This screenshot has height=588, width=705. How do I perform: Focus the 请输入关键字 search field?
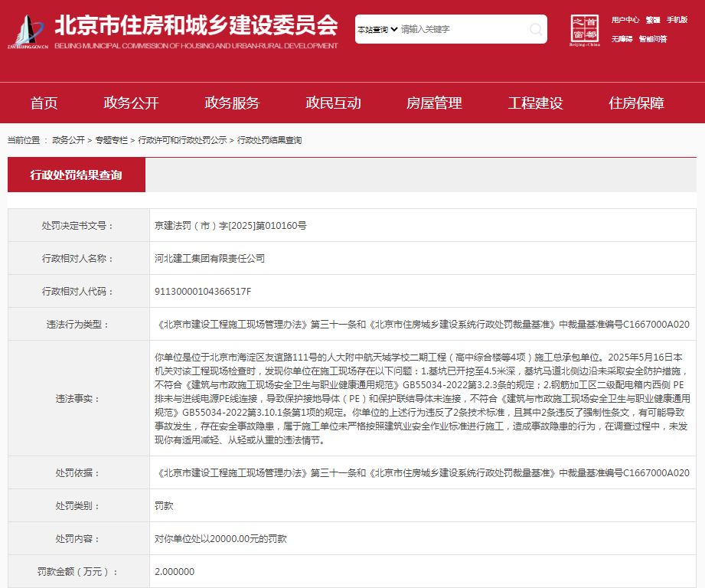[463, 29]
